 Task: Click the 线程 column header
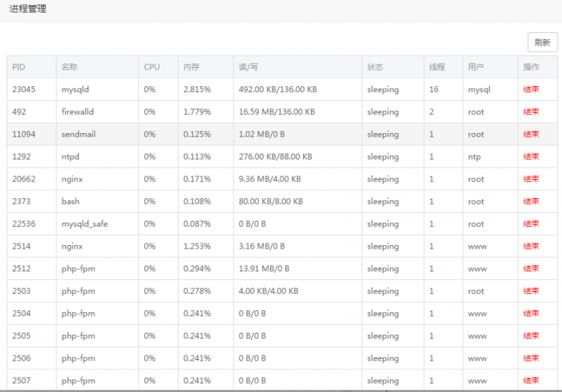click(443, 67)
